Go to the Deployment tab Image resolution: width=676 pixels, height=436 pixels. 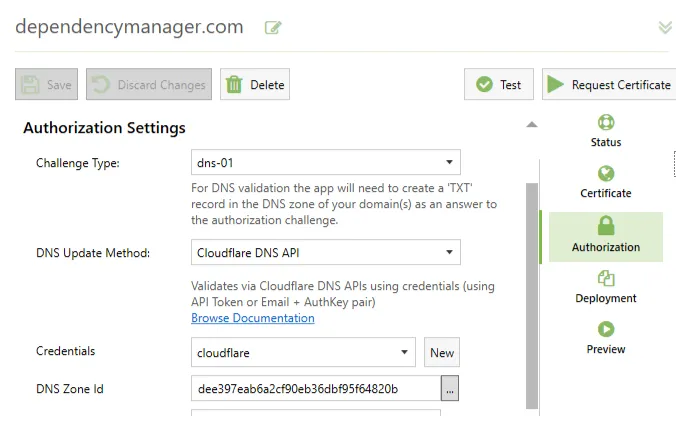(x=605, y=287)
